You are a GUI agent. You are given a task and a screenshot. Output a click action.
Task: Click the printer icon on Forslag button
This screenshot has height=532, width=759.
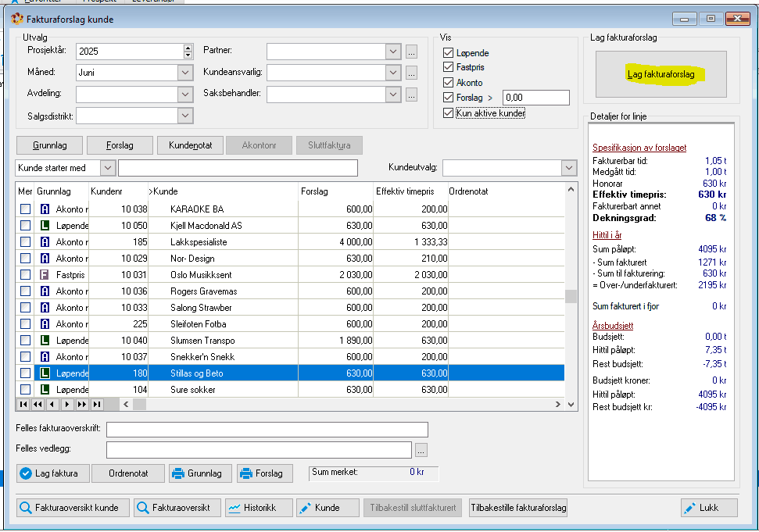click(x=246, y=473)
